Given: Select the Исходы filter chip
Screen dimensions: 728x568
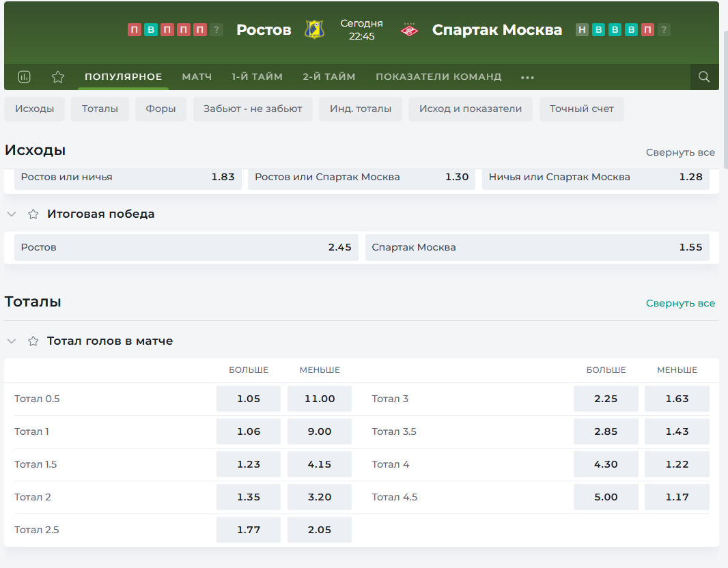Looking at the screenshot, I should tap(34, 109).
